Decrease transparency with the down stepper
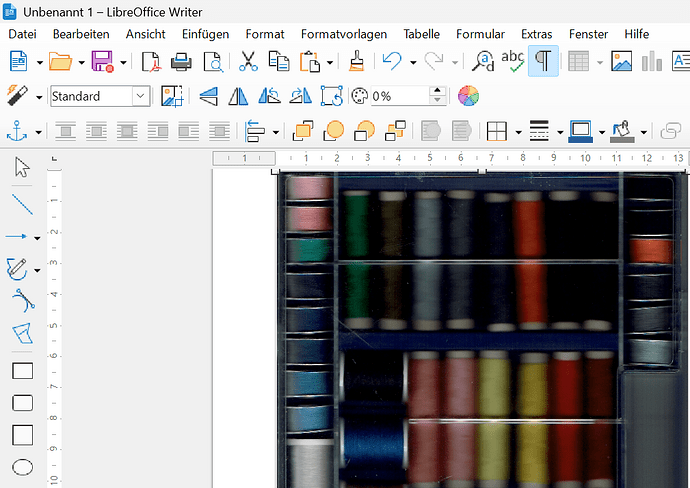The width and height of the screenshot is (690, 488). pos(437,100)
